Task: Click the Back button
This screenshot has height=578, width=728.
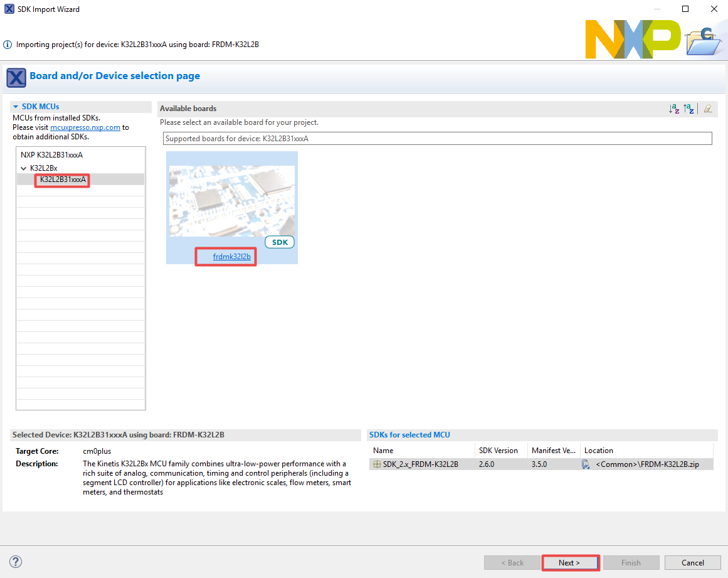Action: coord(512,563)
